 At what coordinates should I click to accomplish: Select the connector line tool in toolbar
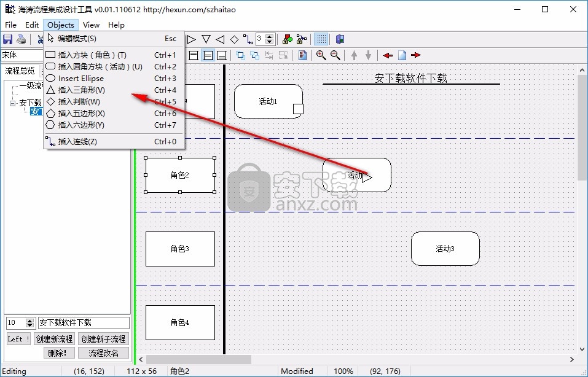point(248,39)
